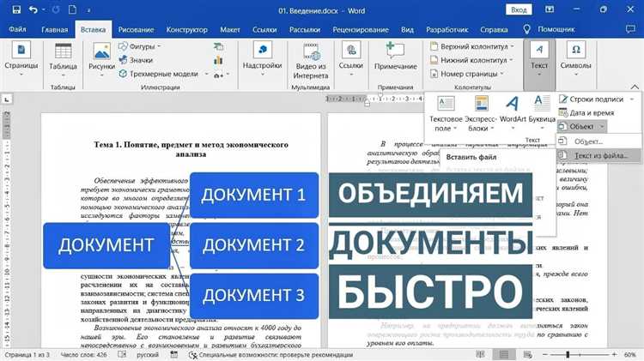Insert Значки icons
This screenshot has height=361, width=644.
(x=136, y=60)
